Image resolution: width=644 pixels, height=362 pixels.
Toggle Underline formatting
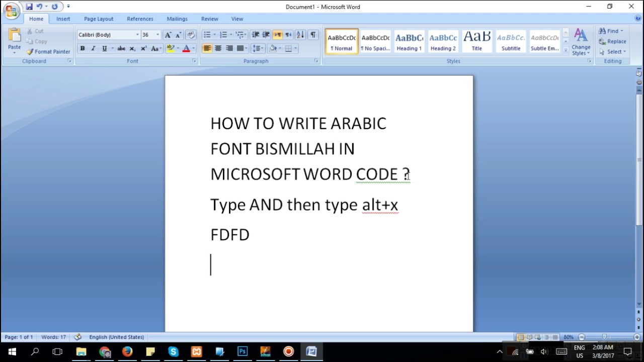[x=104, y=48]
